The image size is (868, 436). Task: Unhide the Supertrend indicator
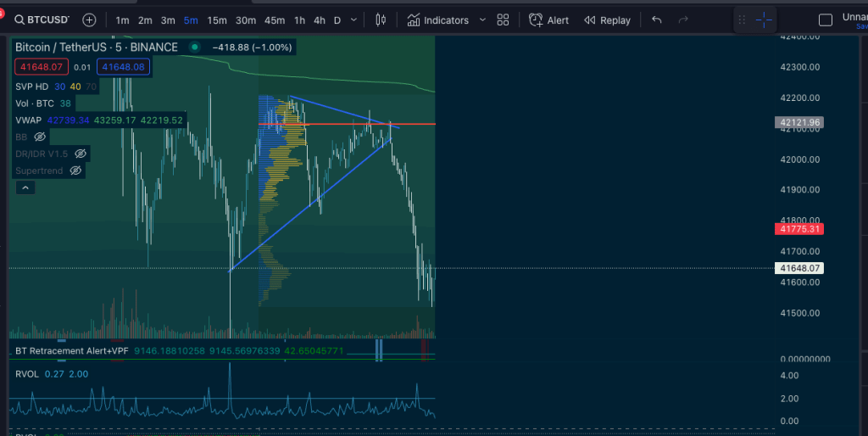click(x=75, y=170)
